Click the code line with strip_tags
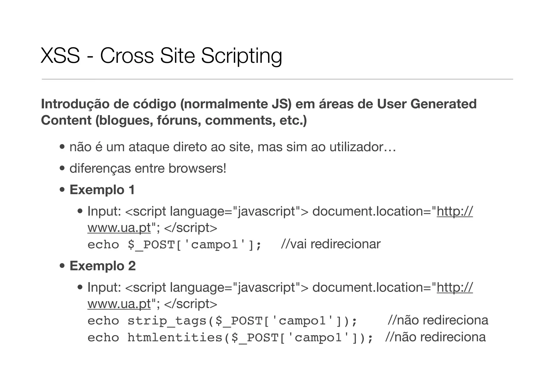 (222, 321)
